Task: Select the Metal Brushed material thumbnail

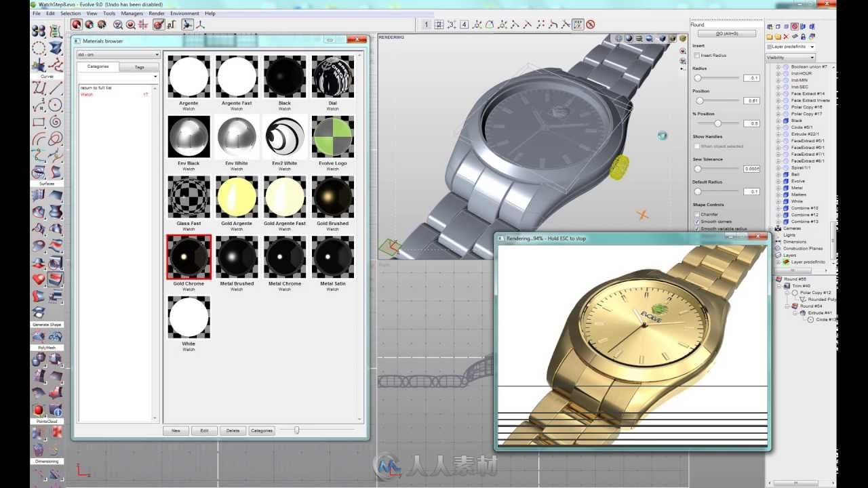Action: click(237, 257)
